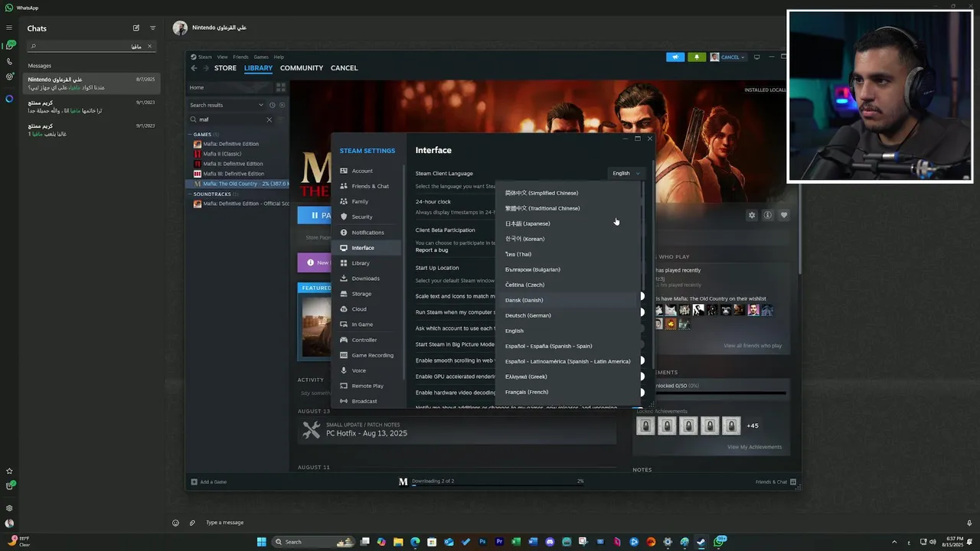Open the Family settings section

coord(367,201)
